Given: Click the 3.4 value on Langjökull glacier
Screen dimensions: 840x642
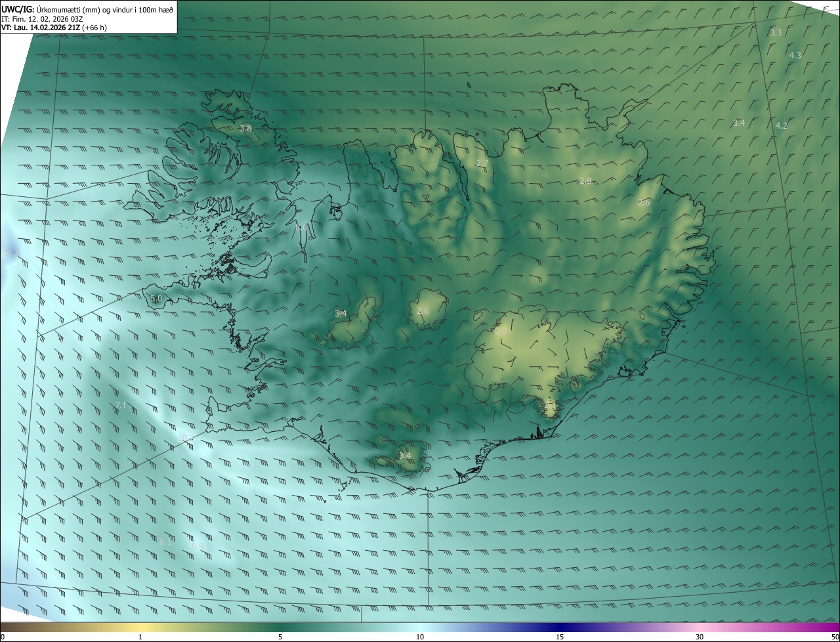Looking at the screenshot, I should pos(341,313).
